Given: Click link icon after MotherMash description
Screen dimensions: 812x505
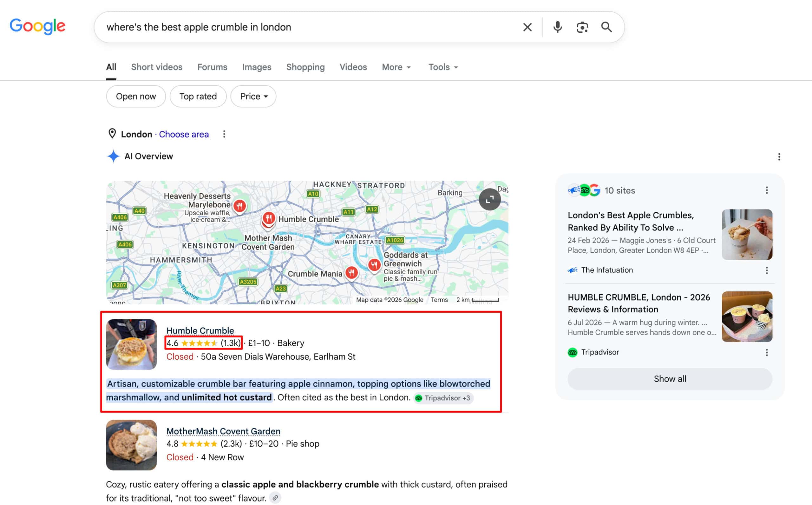Looking at the screenshot, I should (x=275, y=498).
